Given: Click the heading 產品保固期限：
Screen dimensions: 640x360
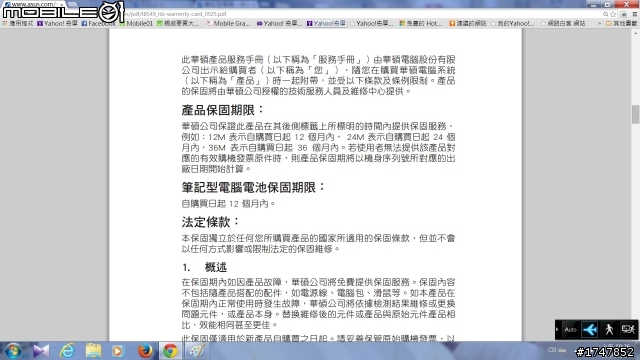Looking at the screenshot, I should tap(223, 110).
